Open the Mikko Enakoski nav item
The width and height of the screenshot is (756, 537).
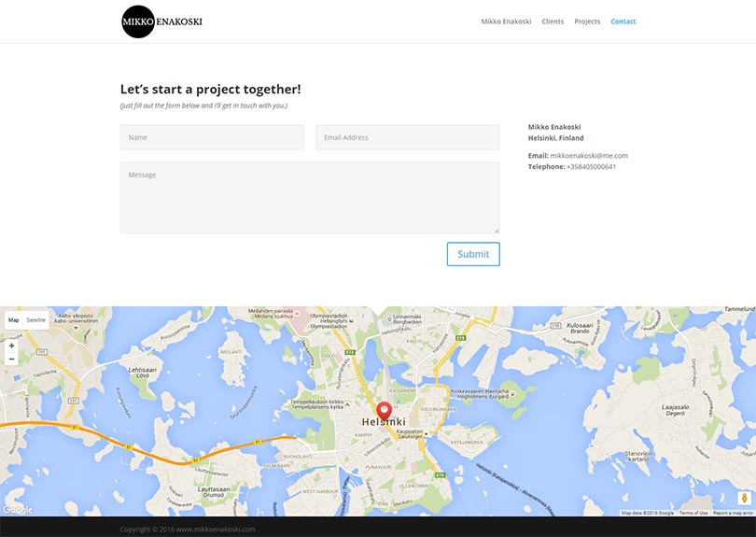point(506,21)
